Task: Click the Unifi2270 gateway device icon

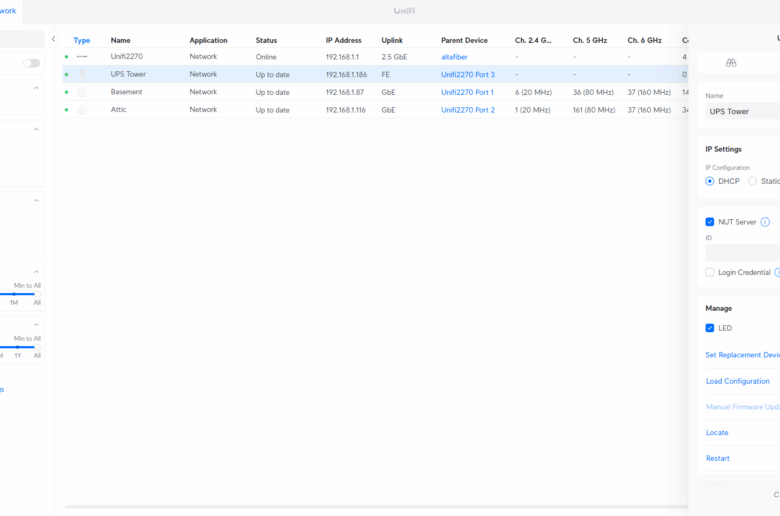Action: point(82,57)
